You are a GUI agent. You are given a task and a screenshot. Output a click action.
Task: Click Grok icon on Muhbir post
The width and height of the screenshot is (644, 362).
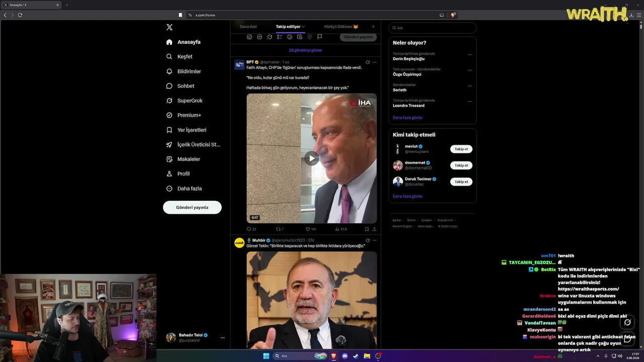pos(368,240)
